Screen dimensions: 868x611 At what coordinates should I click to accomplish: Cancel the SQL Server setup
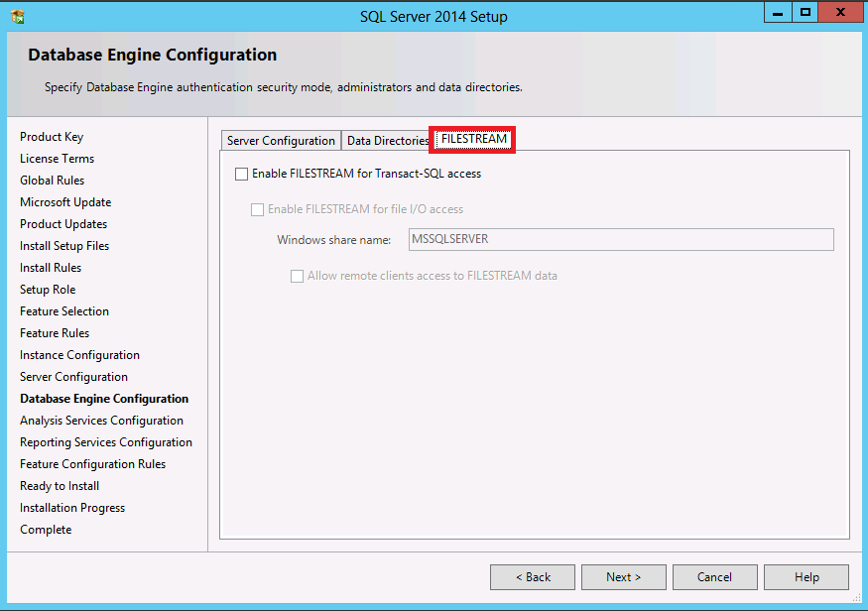(x=714, y=577)
